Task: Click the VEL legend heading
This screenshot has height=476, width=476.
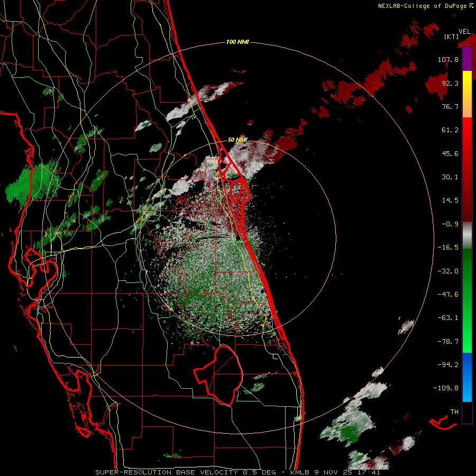Action: [464, 32]
